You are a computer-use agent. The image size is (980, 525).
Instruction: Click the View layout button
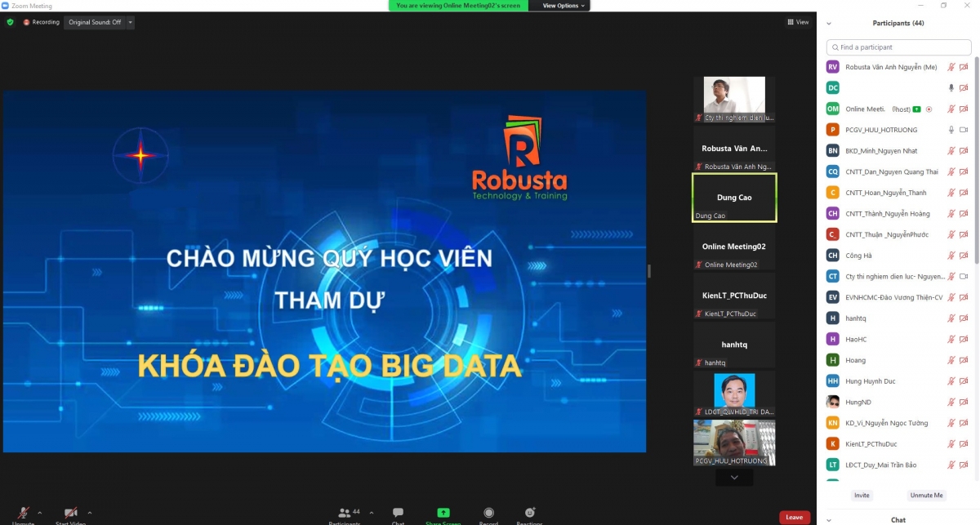798,22
